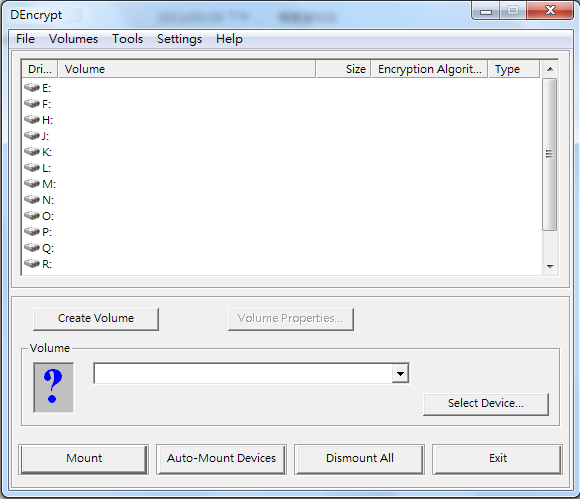Open the Volumes menu
Screen dimensions: 580x499
[73, 39]
